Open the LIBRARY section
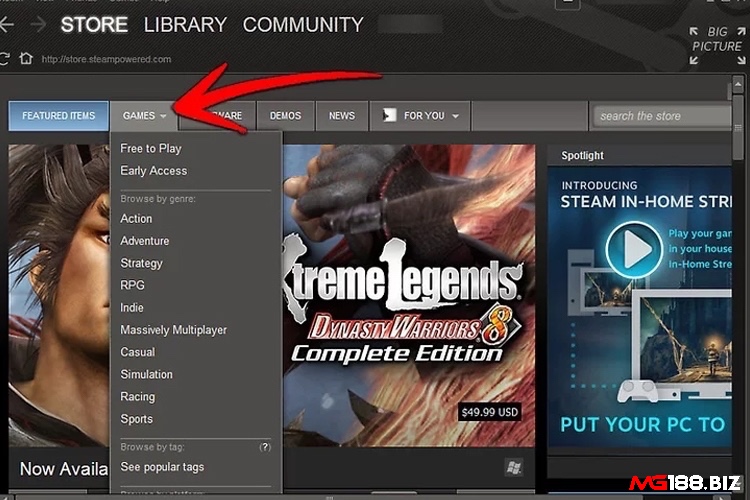The width and height of the screenshot is (750, 500). click(185, 24)
